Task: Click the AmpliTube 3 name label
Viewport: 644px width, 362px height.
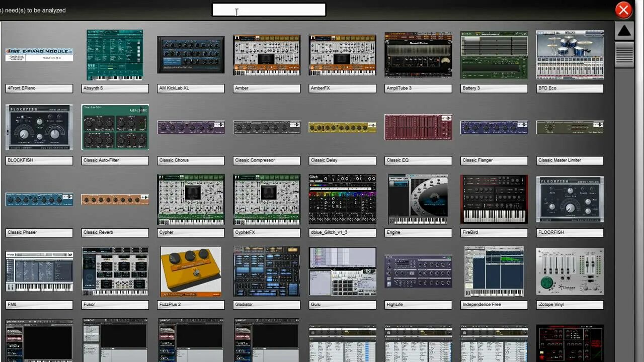Action: [x=418, y=88]
